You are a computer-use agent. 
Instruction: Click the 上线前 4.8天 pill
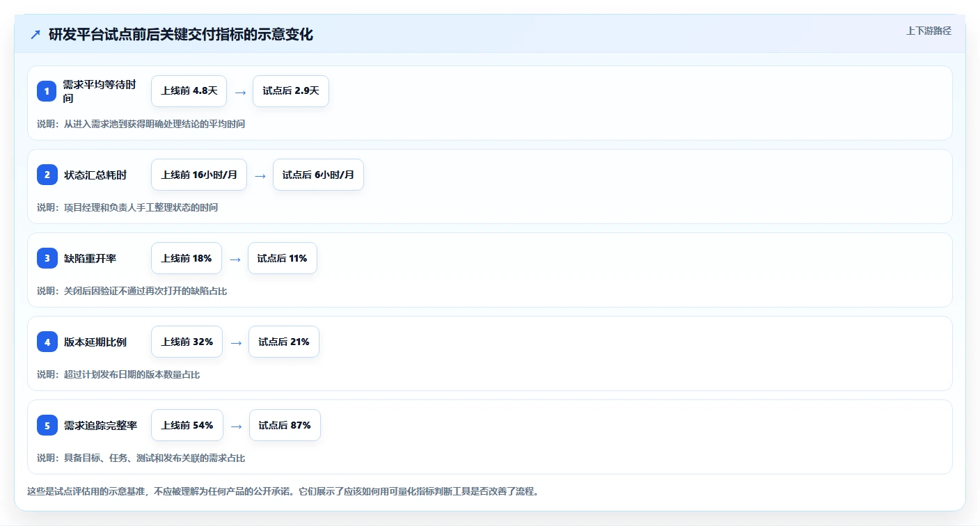coord(189,91)
